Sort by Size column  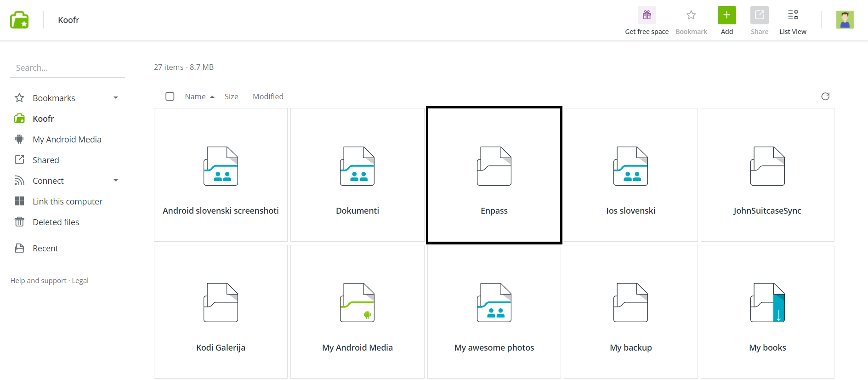231,96
